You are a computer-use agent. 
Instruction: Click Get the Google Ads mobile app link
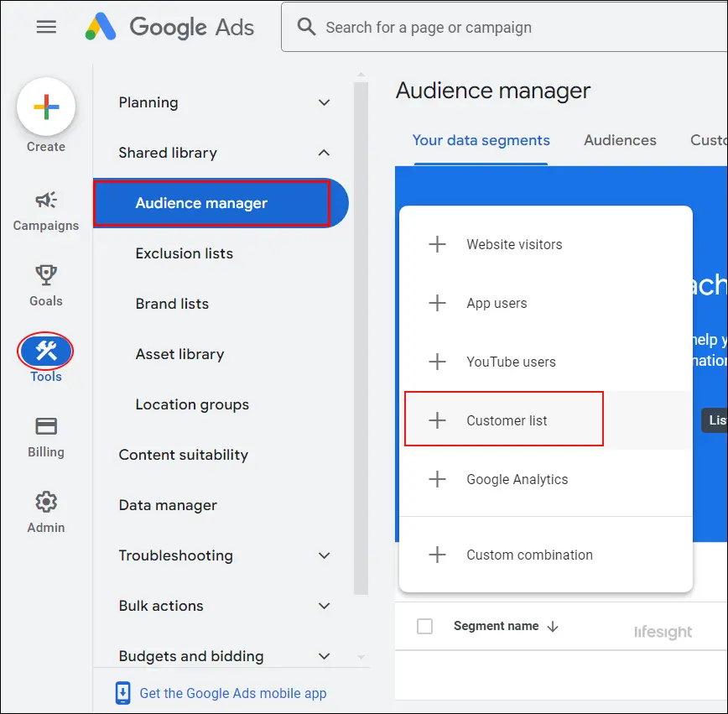[x=233, y=693]
